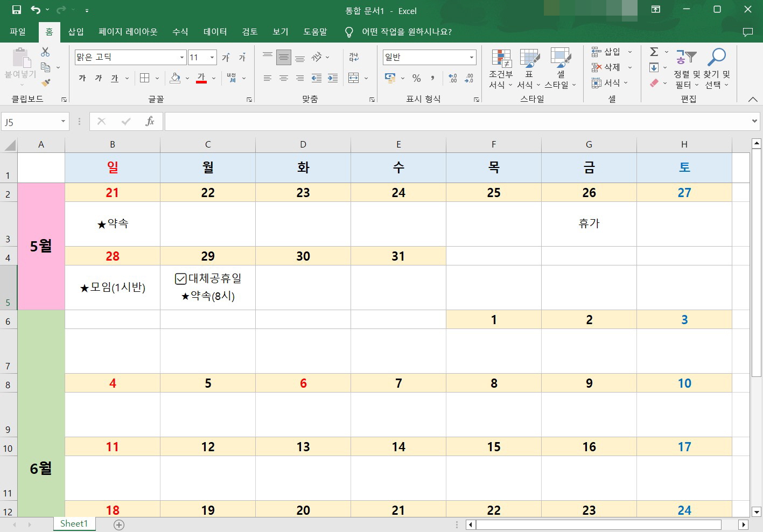Align text left

click(x=267, y=78)
